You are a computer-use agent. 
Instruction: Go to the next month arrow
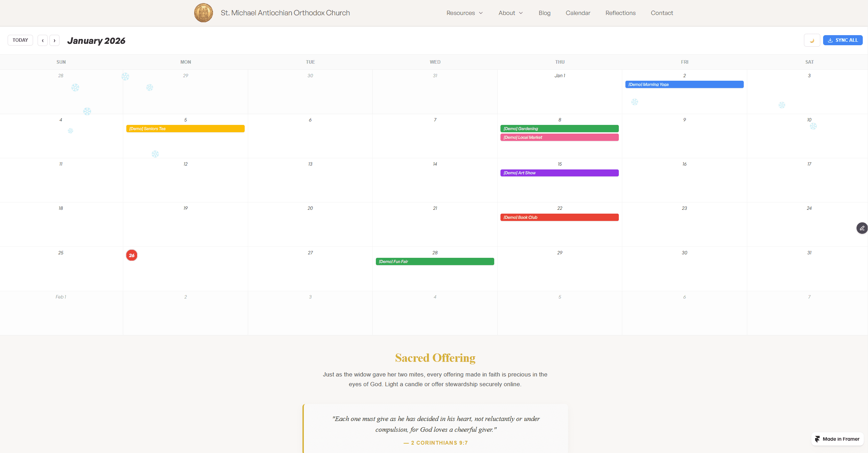tap(54, 40)
